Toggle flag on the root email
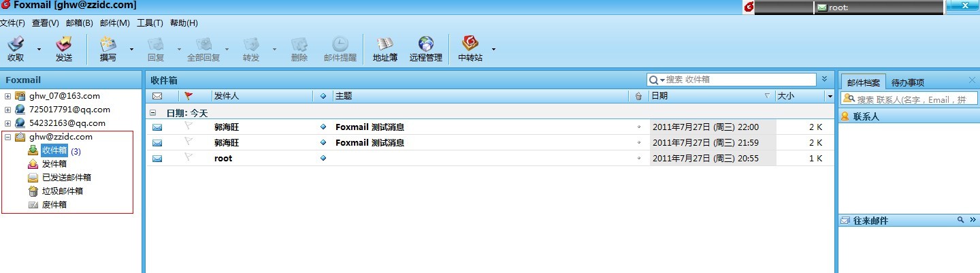 pyautogui.click(x=189, y=158)
